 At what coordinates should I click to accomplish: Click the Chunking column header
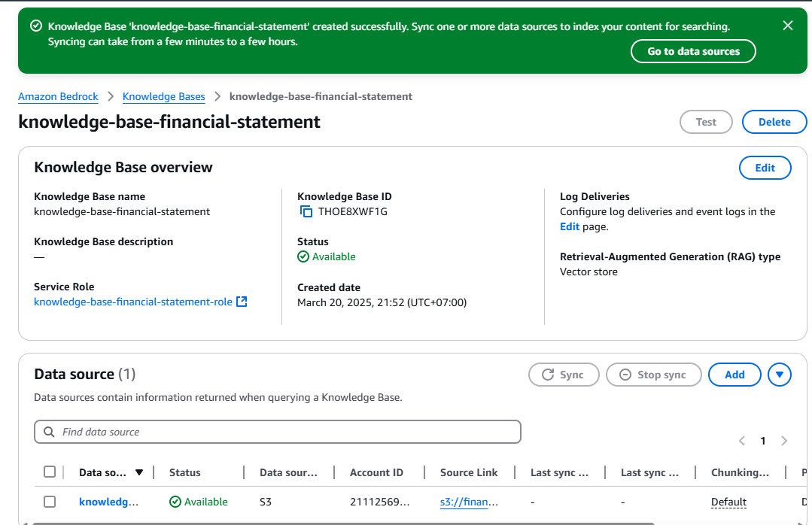tap(740, 472)
